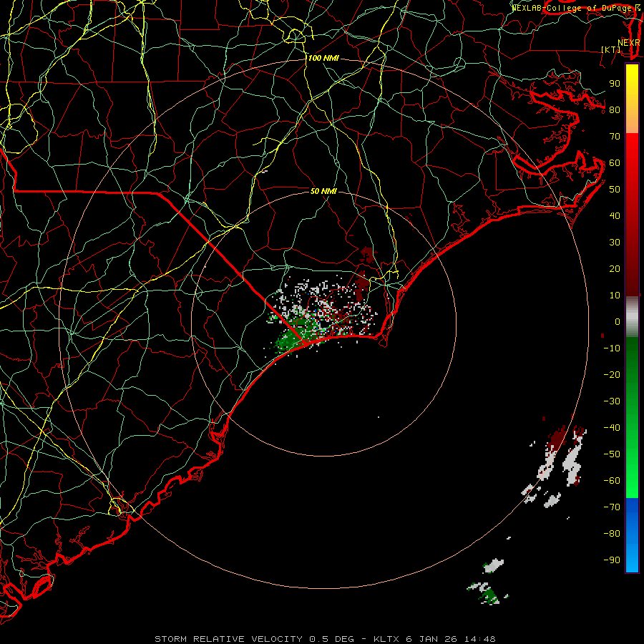Click the 50 value on velocity scale

615,190
